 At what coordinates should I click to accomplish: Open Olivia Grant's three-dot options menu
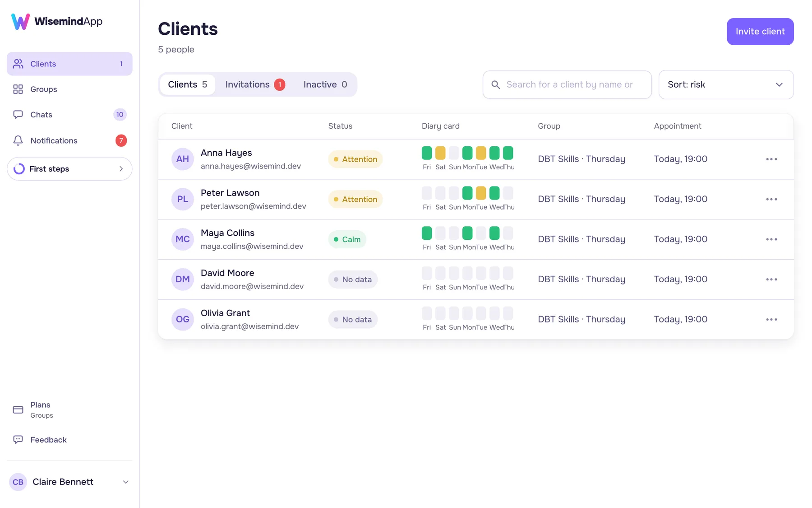coord(771,319)
